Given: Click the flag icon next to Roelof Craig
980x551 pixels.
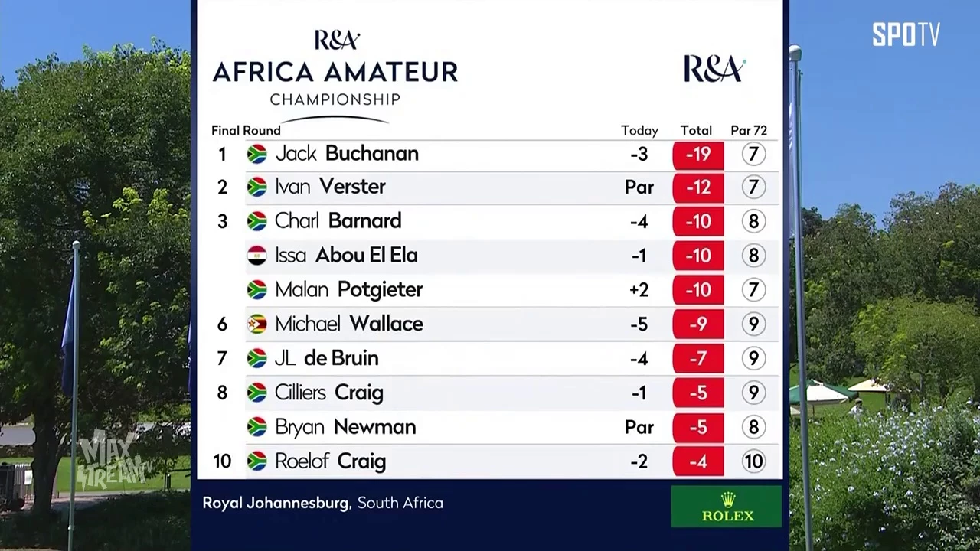Looking at the screenshot, I should pos(256,461).
